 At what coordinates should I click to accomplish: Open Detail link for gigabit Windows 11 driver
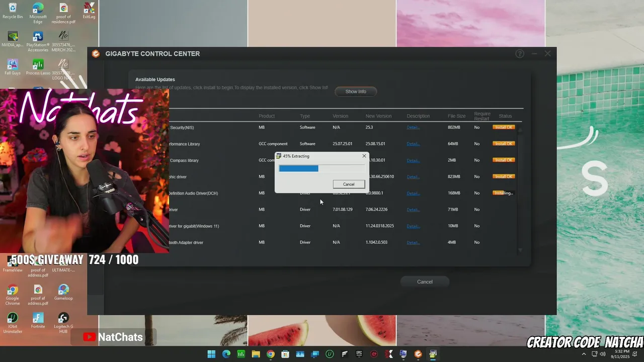tap(413, 226)
